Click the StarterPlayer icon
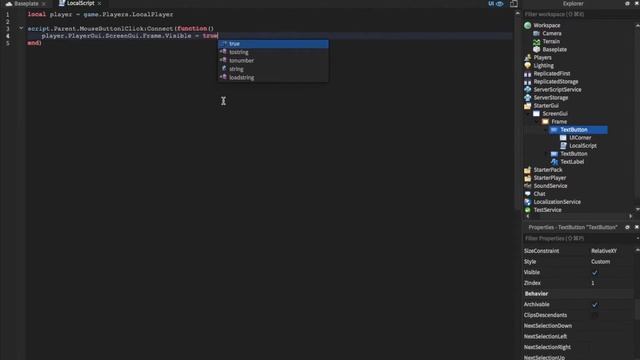The width and height of the screenshot is (640, 360). pos(527,178)
